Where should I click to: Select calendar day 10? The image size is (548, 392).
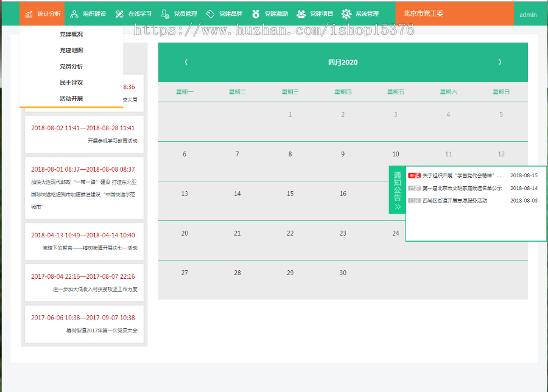click(x=396, y=154)
